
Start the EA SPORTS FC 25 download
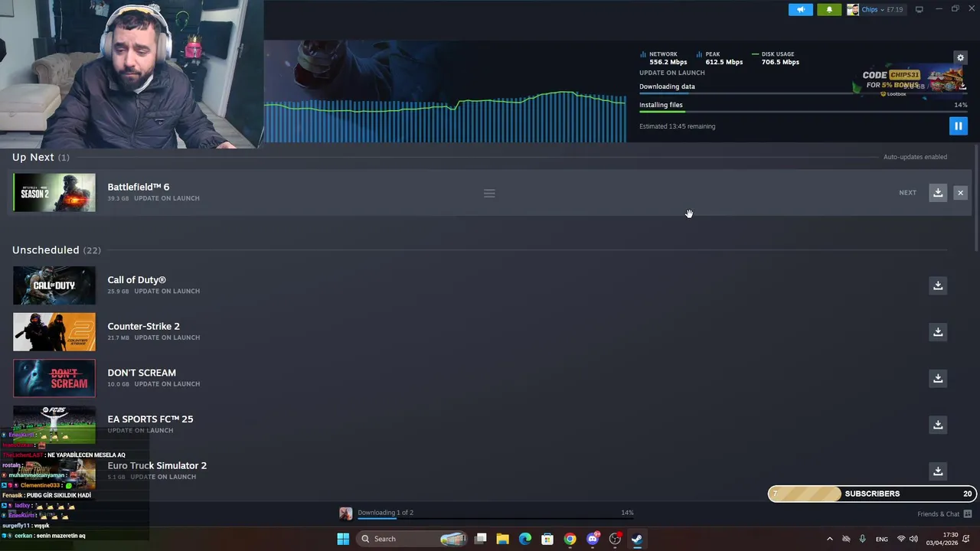point(938,425)
